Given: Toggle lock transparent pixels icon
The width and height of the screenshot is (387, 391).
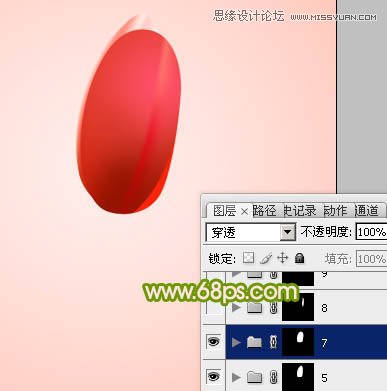Looking at the screenshot, I should (x=248, y=258).
